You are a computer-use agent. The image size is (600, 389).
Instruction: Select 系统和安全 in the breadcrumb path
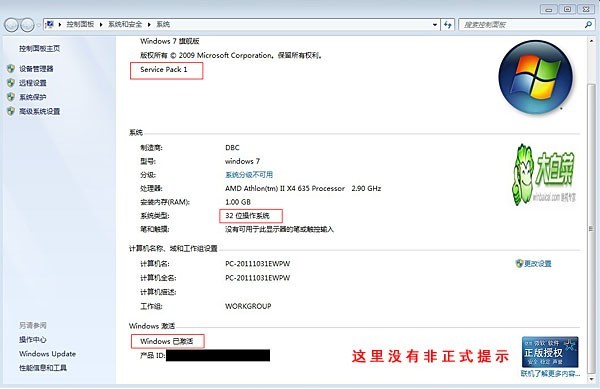pyautogui.click(x=125, y=24)
